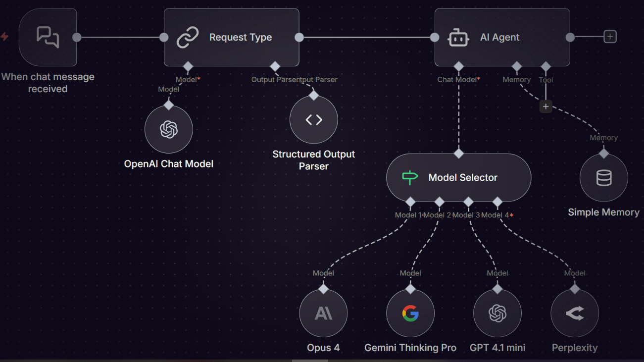The image size is (644, 362).
Task: Click the AI Agent robot icon
Action: [458, 37]
